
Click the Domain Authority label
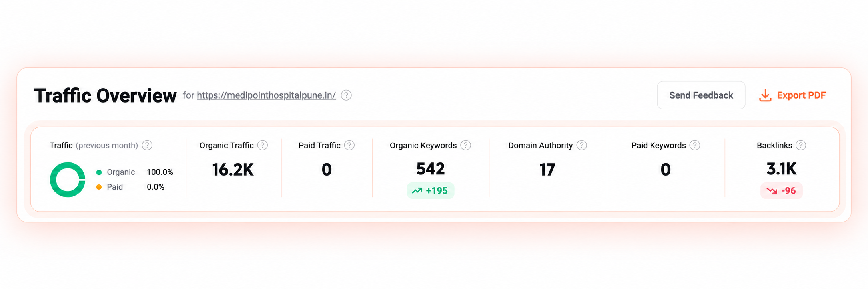coord(540,146)
